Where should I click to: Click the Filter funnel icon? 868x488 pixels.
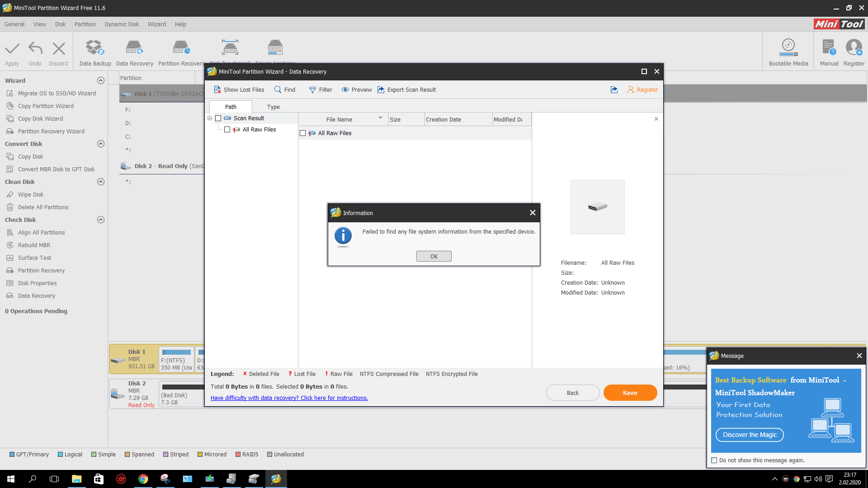[312, 90]
